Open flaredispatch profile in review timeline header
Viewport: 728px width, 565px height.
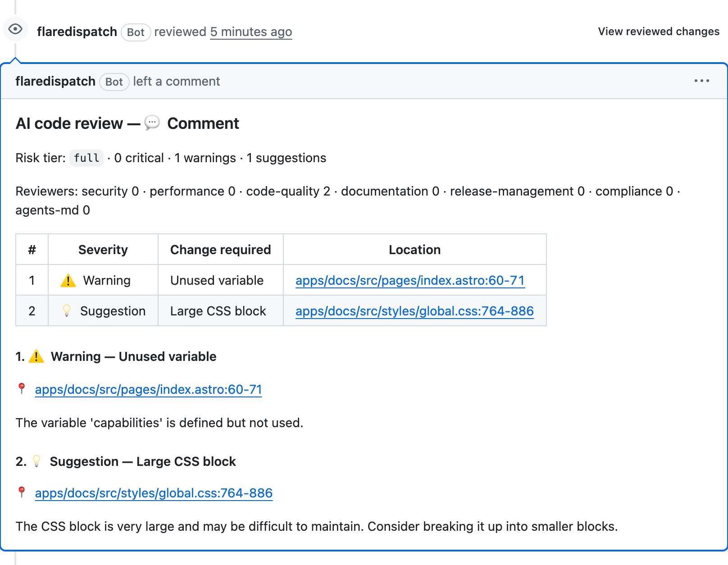coord(77,32)
